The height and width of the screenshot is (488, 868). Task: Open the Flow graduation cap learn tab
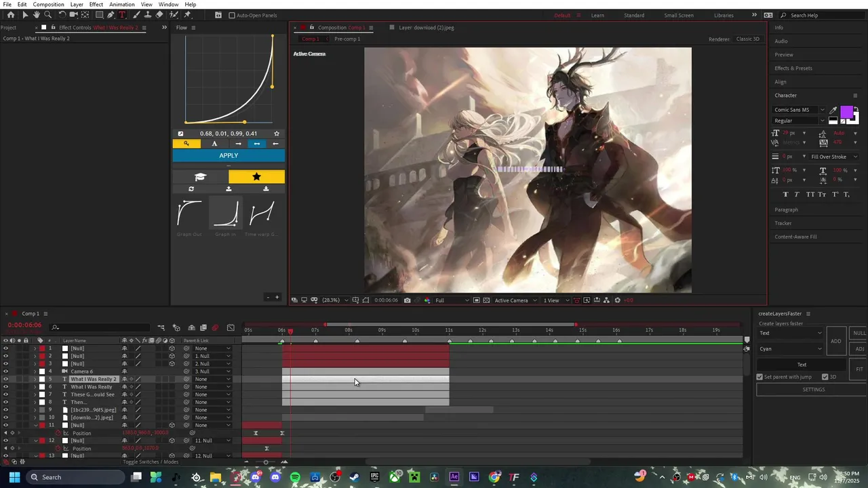coord(200,177)
